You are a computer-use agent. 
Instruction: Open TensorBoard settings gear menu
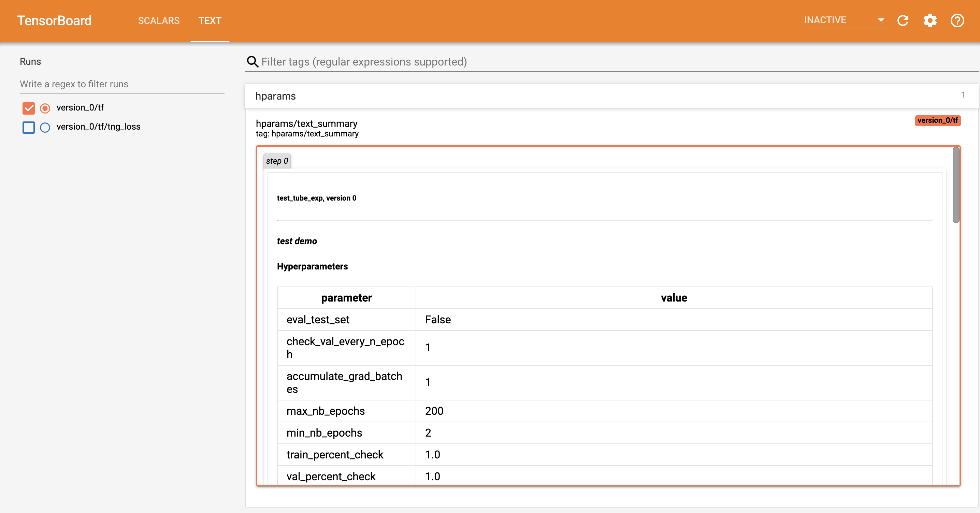[x=931, y=21]
